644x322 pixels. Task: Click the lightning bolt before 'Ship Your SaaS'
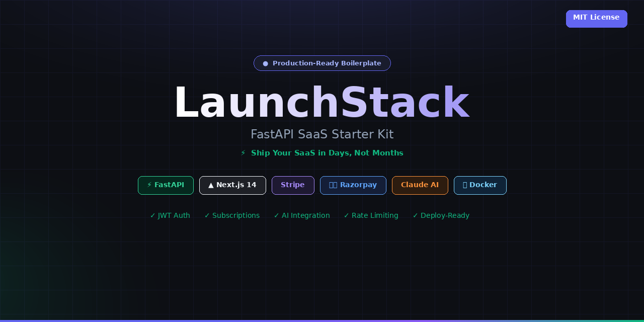click(x=243, y=153)
